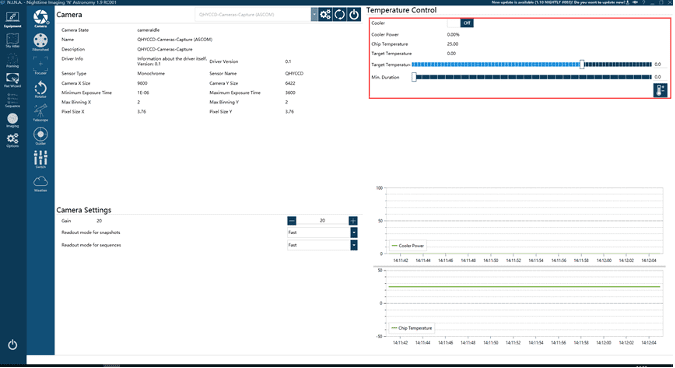Screen dimensions: 675x368
Task: Increase Gain with the plus button
Action: 353,221
